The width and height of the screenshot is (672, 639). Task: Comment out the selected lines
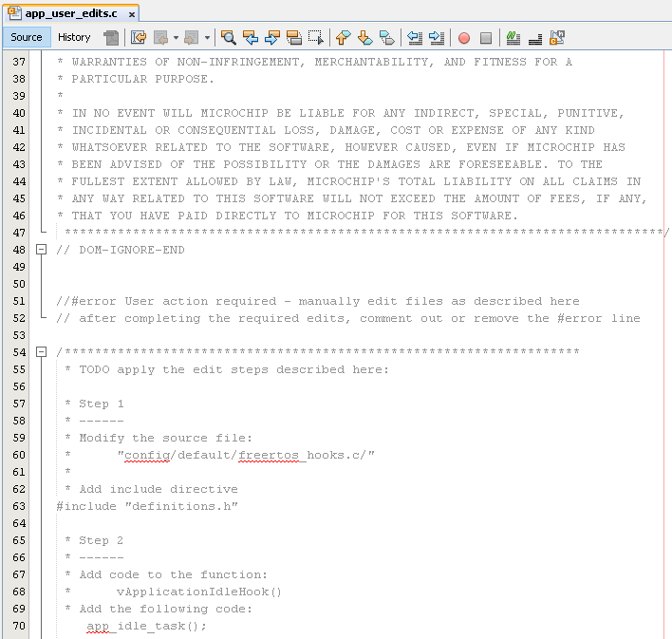[513, 38]
